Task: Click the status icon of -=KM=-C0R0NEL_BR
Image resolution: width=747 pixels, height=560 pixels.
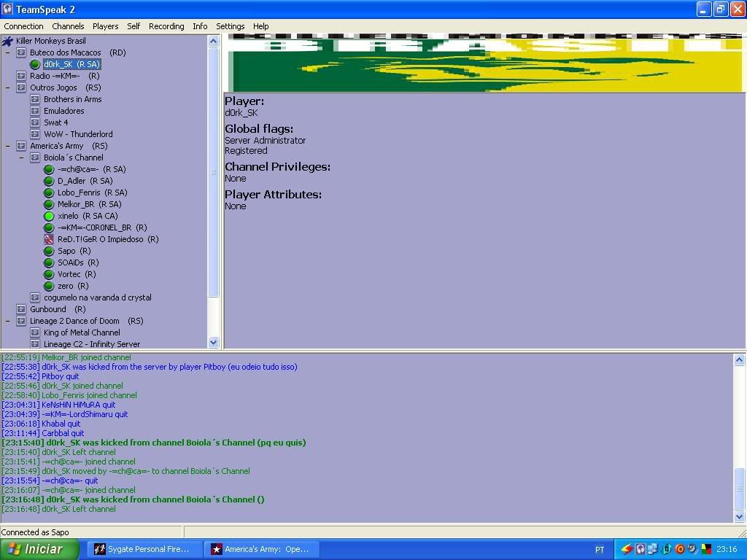Action: coord(49,227)
